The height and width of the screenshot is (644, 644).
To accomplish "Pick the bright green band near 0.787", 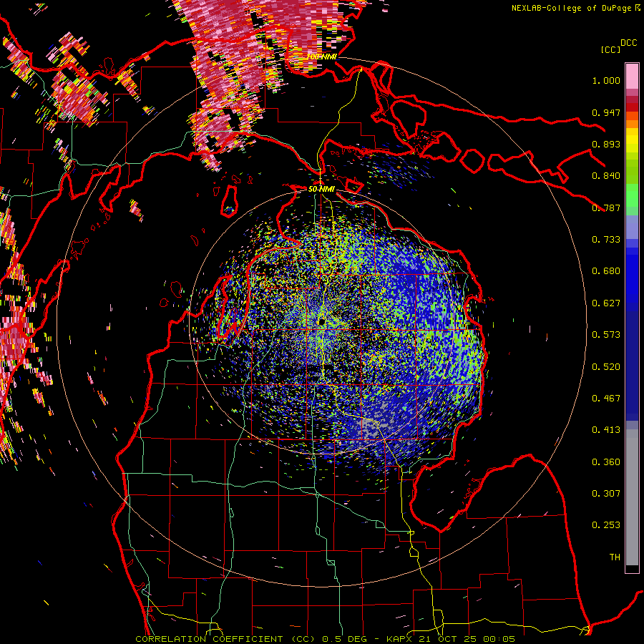I will coord(632,194).
